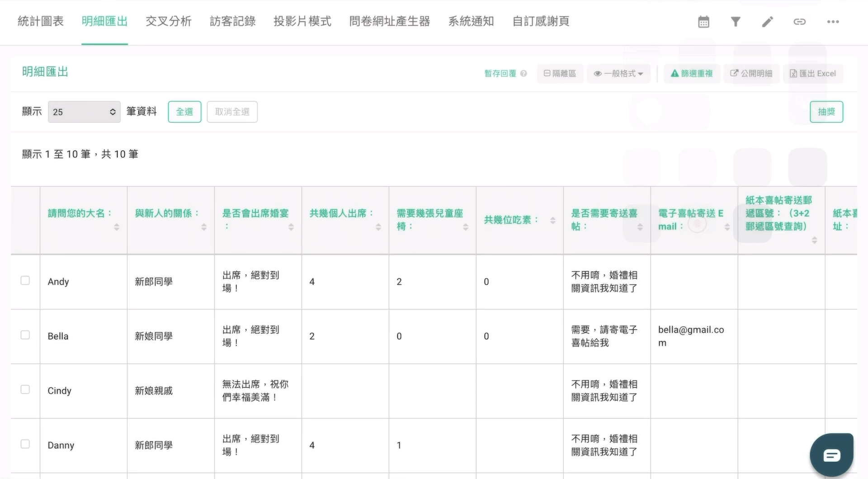Toggle the 隔離區 quarantine view
Screen dimensions: 868x479
pyautogui.click(x=560, y=74)
